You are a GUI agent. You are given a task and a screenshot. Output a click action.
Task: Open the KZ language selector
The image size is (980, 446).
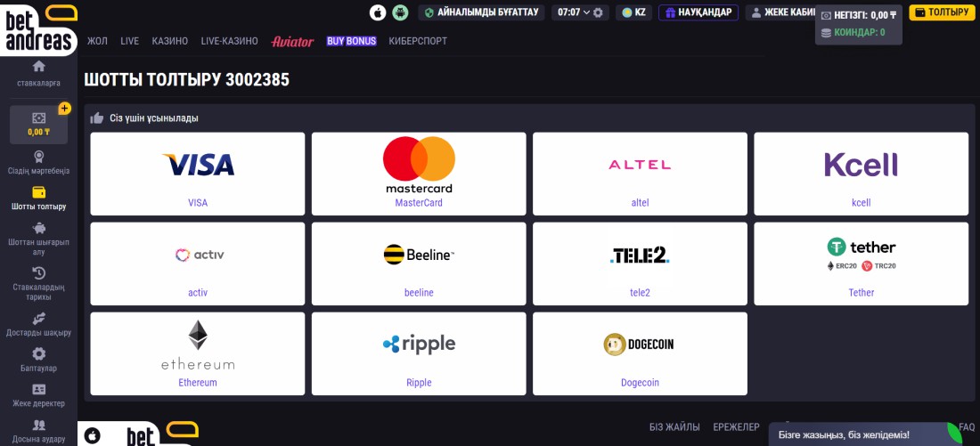point(633,12)
